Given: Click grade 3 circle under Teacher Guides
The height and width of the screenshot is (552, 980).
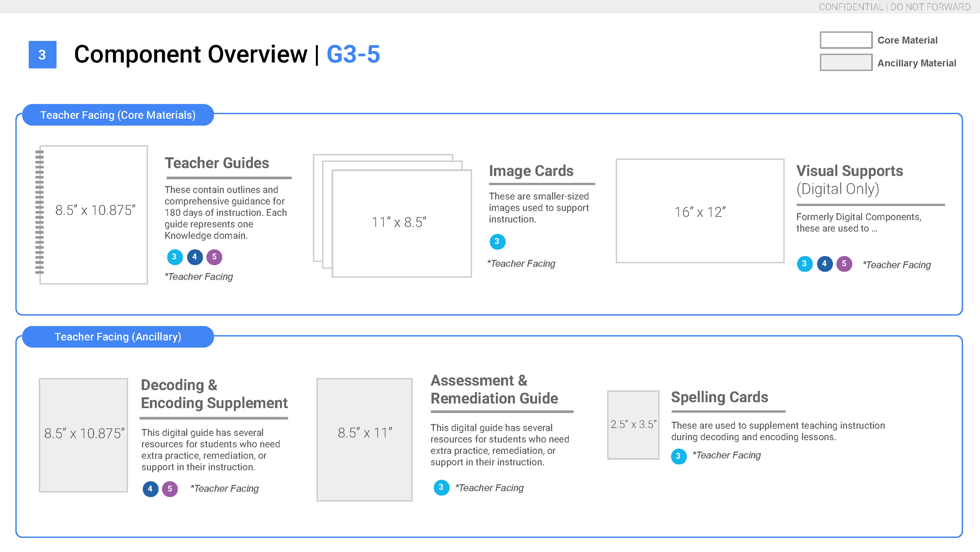Looking at the screenshot, I should (175, 257).
